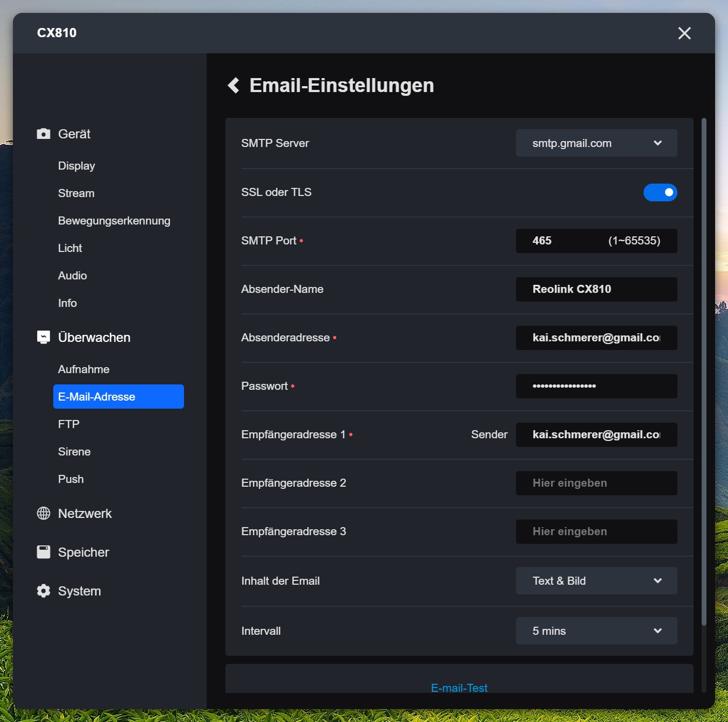Click the monitor icon beside Überwachen

click(x=44, y=337)
